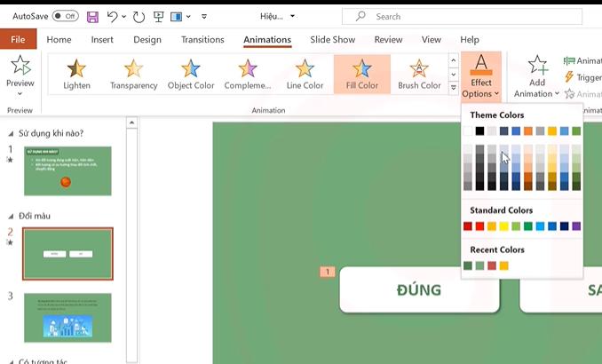Collapse the 'Đổi màu' section
The image size is (602, 364).
pos(11,216)
